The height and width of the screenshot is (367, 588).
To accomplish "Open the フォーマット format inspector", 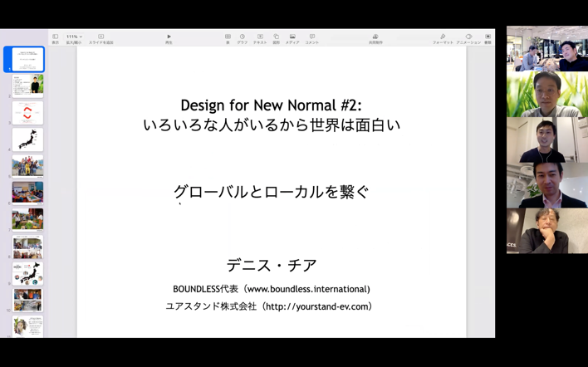I will (x=443, y=37).
